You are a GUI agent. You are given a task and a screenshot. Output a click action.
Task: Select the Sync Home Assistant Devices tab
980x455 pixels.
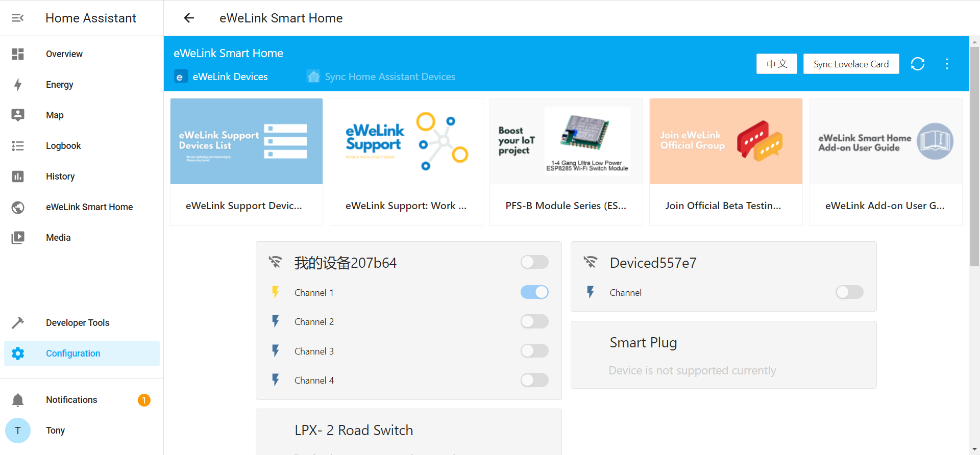(x=381, y=77)
